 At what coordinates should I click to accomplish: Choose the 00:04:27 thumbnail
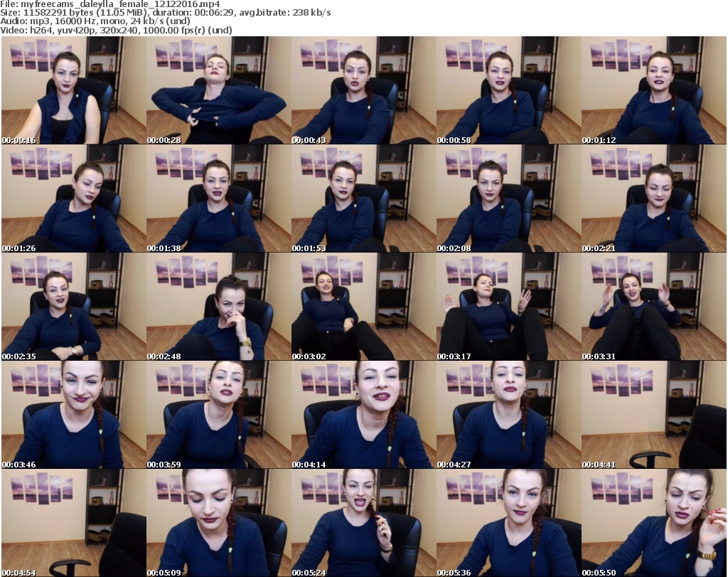(x=509, y=415)
